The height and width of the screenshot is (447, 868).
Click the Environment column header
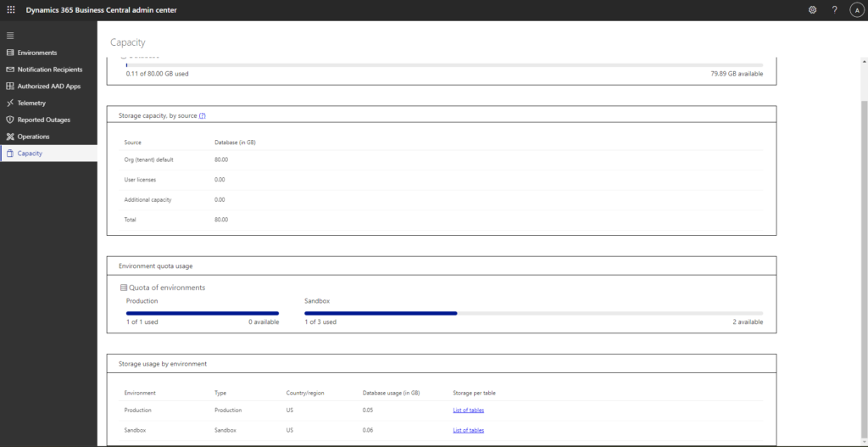[x=140, y=393]
